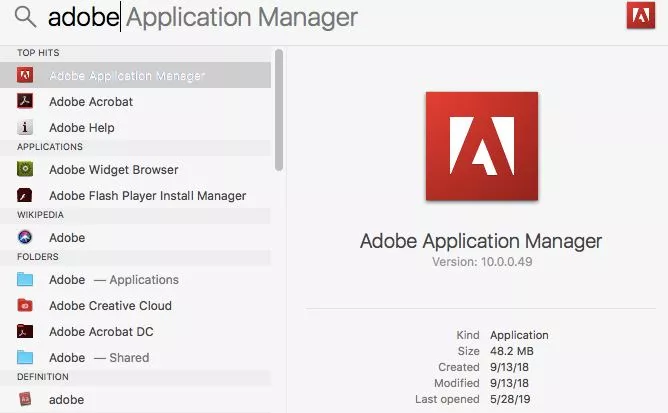The image size is (668, 413).
Task: Click the Adobe Widget Browser green icon
Action: [x=25, y=169]
